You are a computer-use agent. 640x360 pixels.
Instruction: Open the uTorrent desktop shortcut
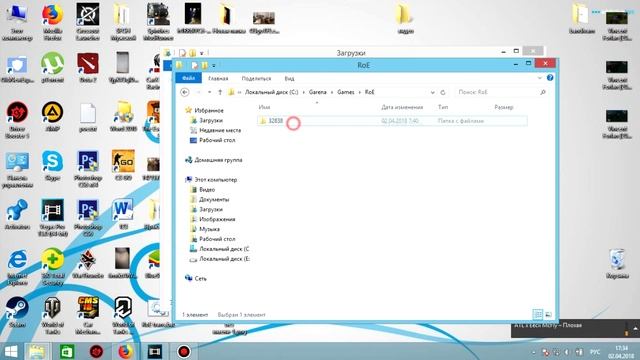52,68
